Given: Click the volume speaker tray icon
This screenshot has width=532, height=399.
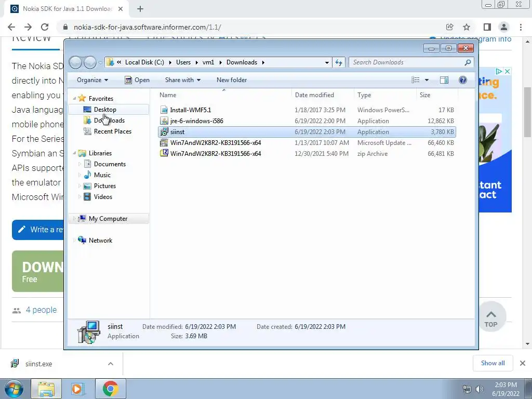Looking at the screenshot, I should tap(480, 389).
